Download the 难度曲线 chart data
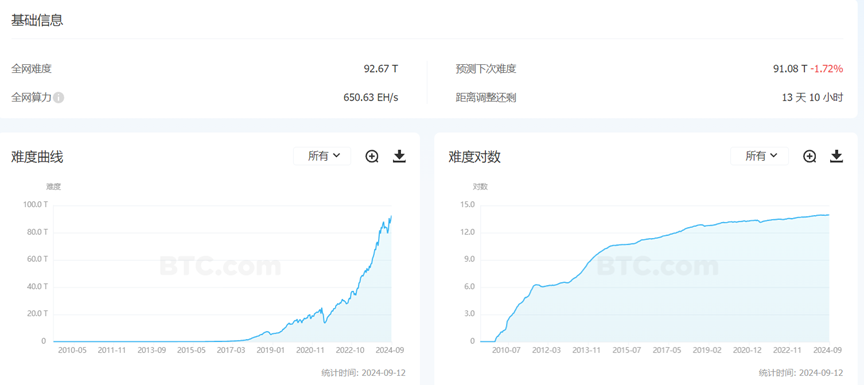This screenshot has width=864, height=385. tap(399, 156)
